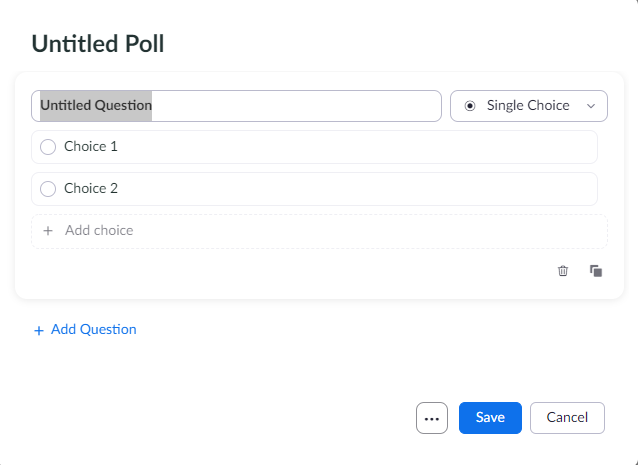This screenshot has height=465, width=638.
Task: Edit the Choice 1 text label
Action: (x=91, y=147)
